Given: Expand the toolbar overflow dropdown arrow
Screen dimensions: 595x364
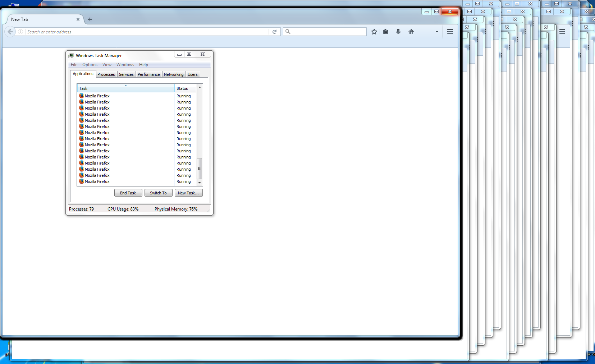Looking at the screenshot, I should (437, 32).
